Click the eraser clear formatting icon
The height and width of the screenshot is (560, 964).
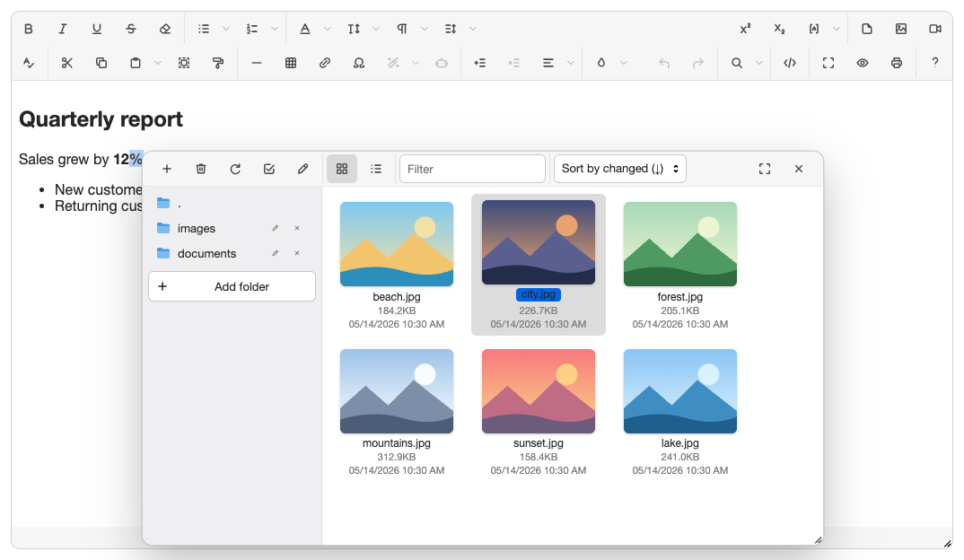(165, 29)
